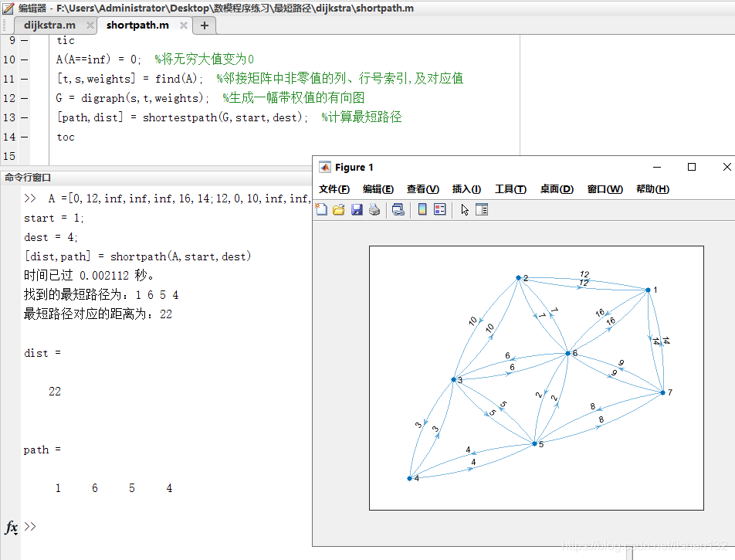
Task: Click the dist value '22' output
Action: point(55,392)
